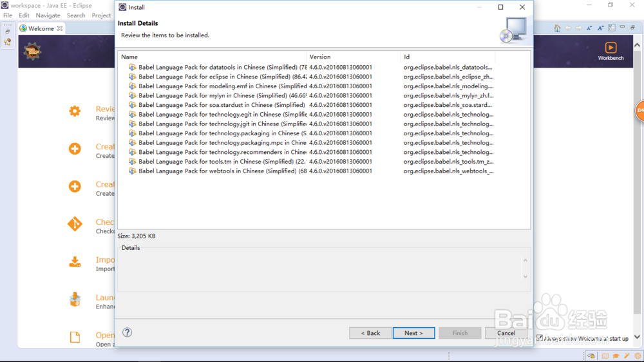Open the Search menu
The height and width of the screenshot is (362, 644).
(76, 15)
